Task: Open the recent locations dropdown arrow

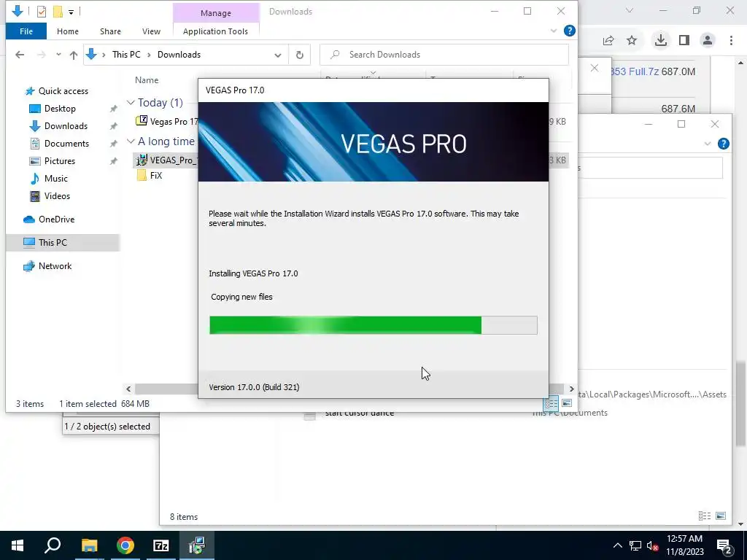Action: [x=58, y=55]
